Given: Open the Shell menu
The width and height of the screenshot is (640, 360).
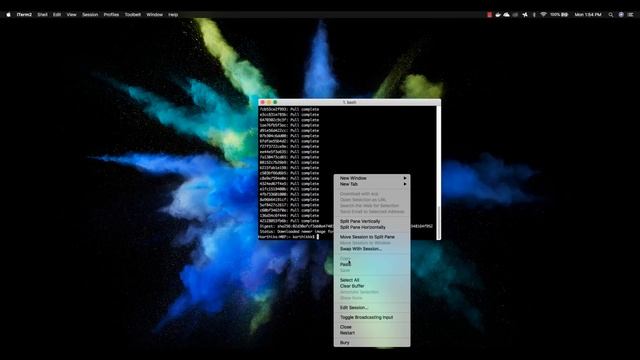Looking at the screenshot, I should pos(42,14).
